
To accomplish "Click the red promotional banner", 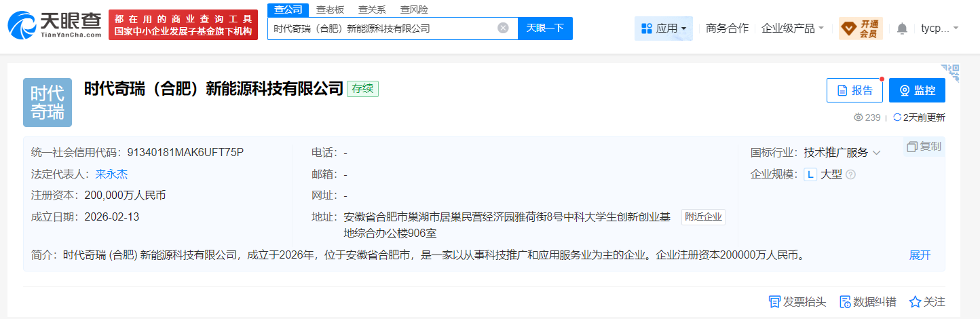I will (x=183, y=24).
